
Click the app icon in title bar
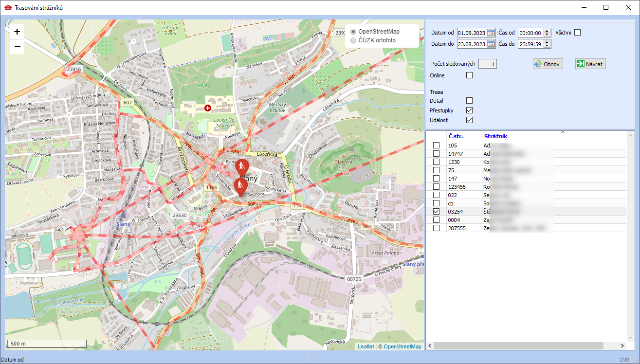pyautogui.click(x=7, y=8)
